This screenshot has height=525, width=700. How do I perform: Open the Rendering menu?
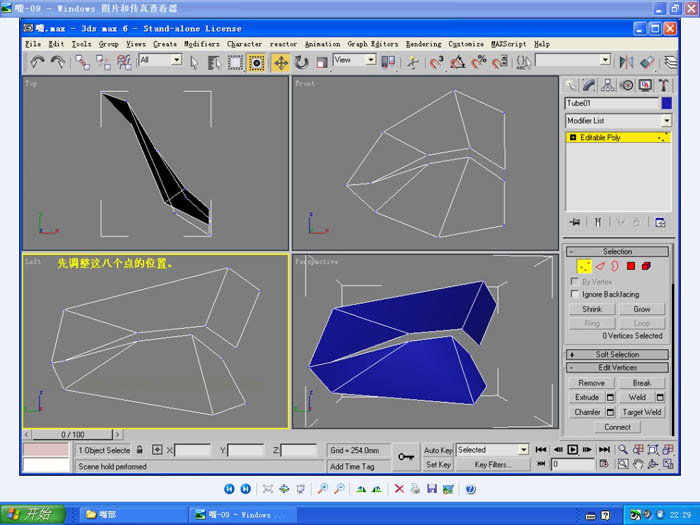(423, 44)
